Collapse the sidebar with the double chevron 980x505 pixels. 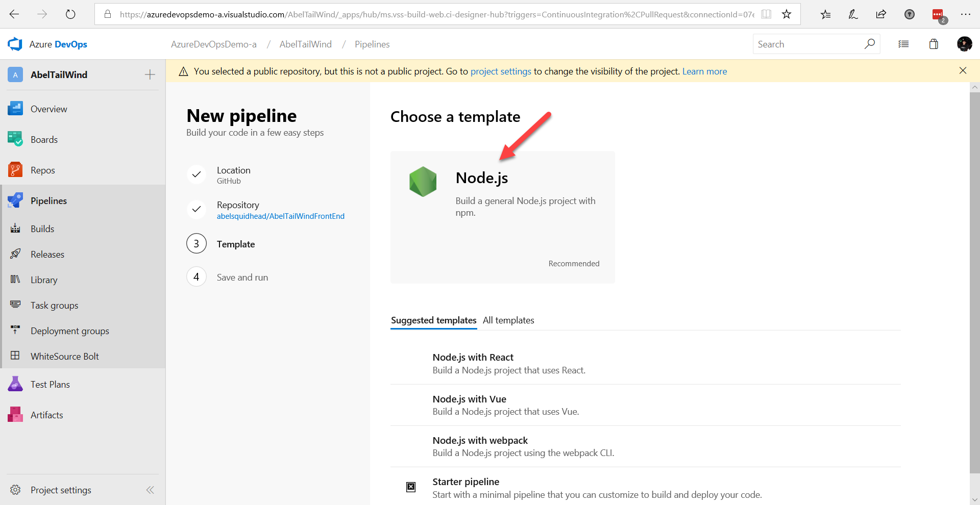(x=150, y=490)
